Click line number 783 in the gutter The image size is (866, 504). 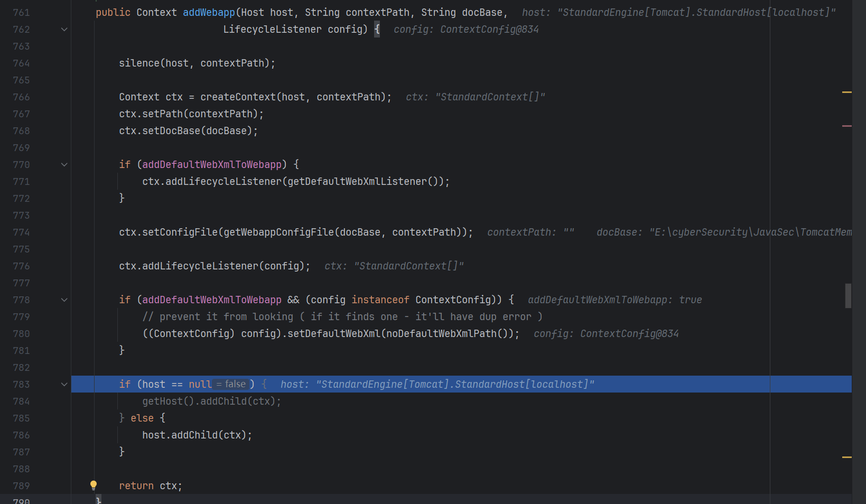tap(21, 385)
